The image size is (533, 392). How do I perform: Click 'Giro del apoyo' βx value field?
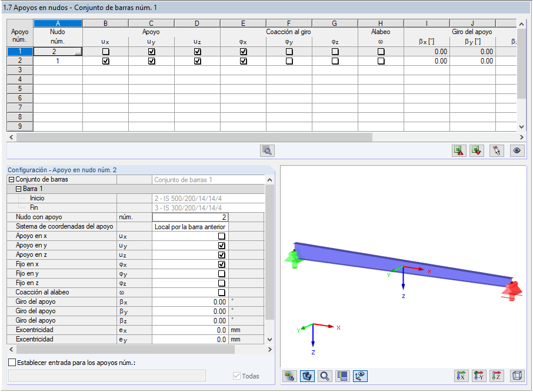pos(191,301)
